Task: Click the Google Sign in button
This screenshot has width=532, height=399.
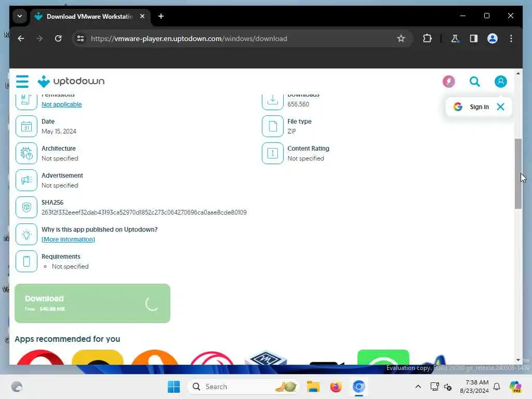Action: pyautogui.click(x=472, y=107)
